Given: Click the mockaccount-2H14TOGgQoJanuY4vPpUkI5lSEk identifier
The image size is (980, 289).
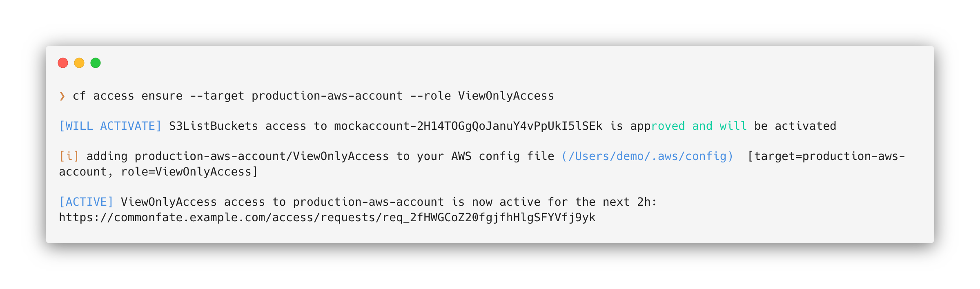Looking at the screenshot, I should pos(468,126).
